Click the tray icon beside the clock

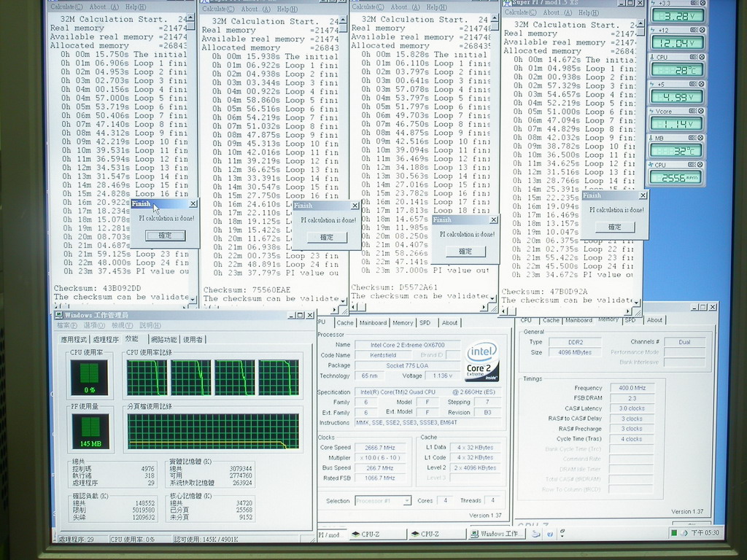[684, 533]
